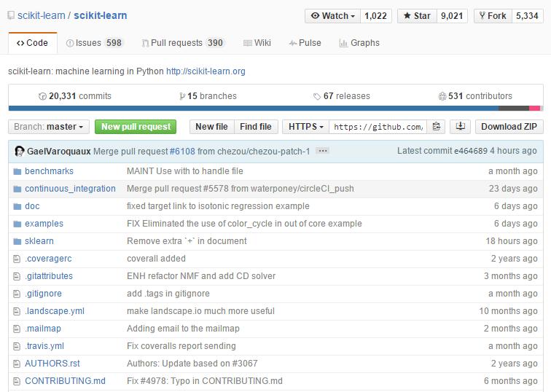Click the copy clone URL clipboard icon
Screen dimensions: 551x392
pos(437,127)
